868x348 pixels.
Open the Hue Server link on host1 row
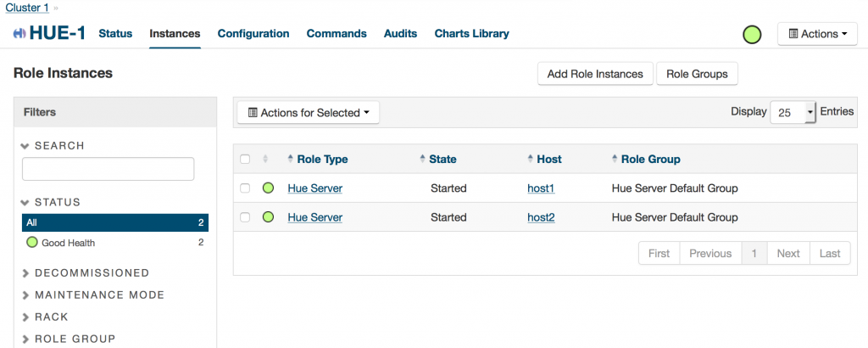[x=315, y=188]
